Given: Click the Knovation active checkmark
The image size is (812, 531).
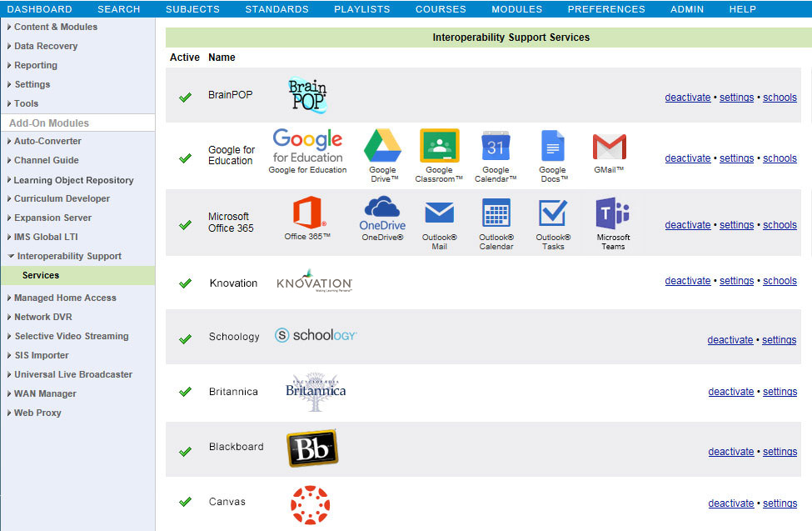Looking at the screenshot, I should tap(185, 283).
